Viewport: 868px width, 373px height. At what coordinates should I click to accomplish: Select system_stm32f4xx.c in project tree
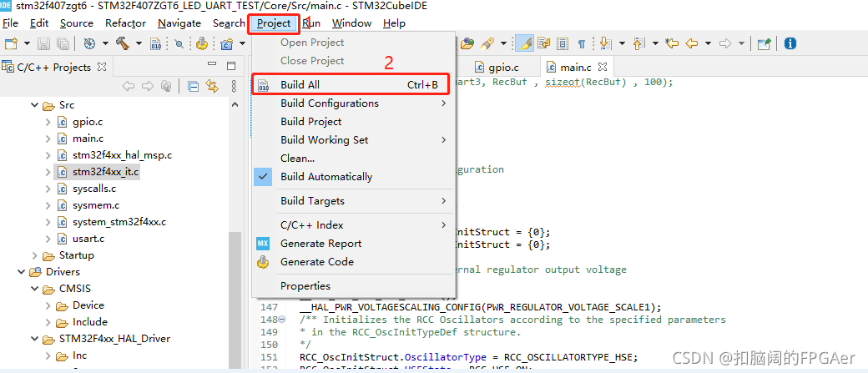click(x=119, y=222)
